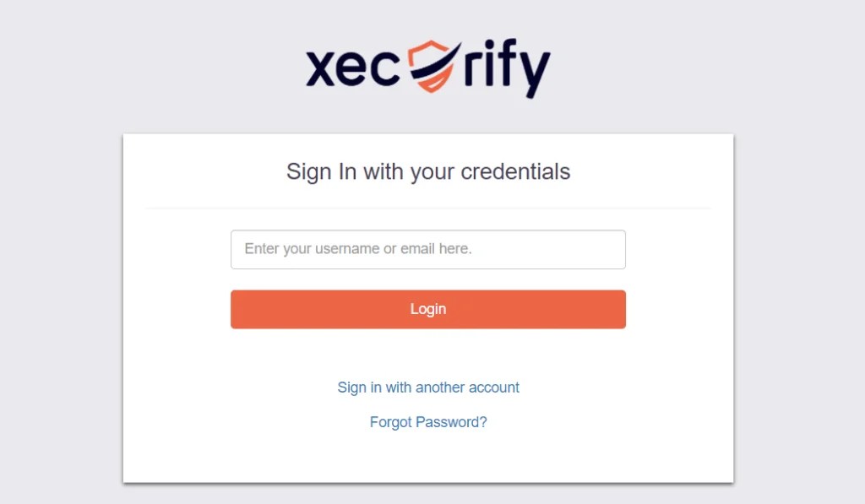Focus the 'Enter your username or email here' field
The image size is (865, 504).
pyautogui.click(x=427, y=249)
